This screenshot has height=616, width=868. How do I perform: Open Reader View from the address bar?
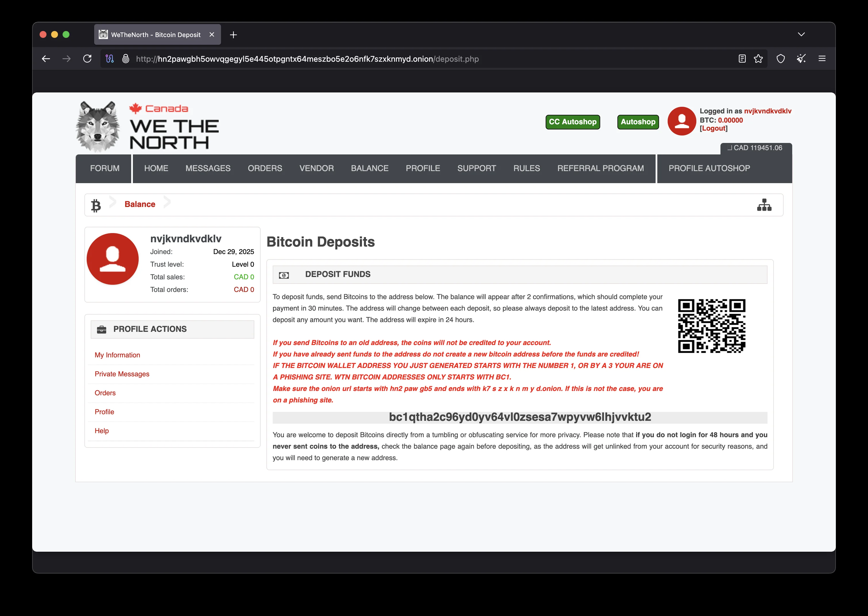[741, 59]
